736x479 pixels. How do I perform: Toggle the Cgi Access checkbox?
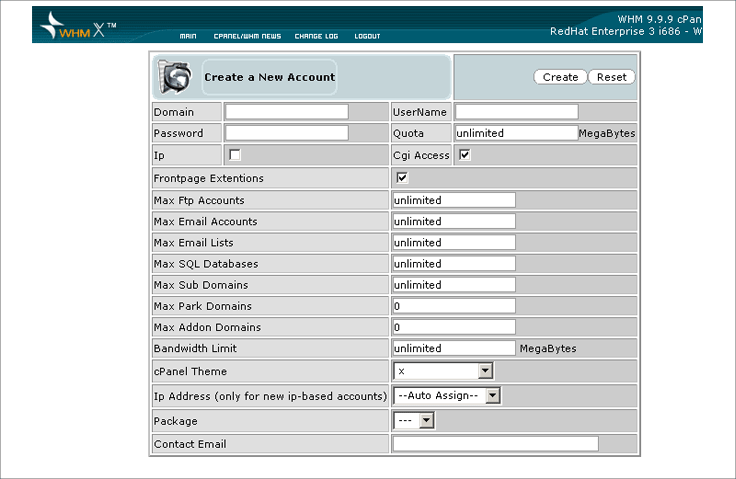[465, 155]
